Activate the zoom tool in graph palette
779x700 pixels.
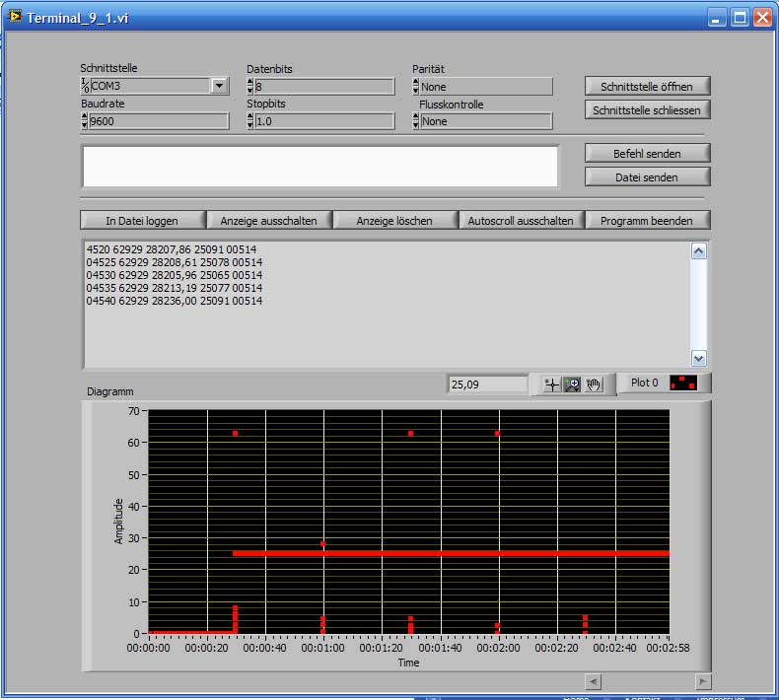coord(573,385)
